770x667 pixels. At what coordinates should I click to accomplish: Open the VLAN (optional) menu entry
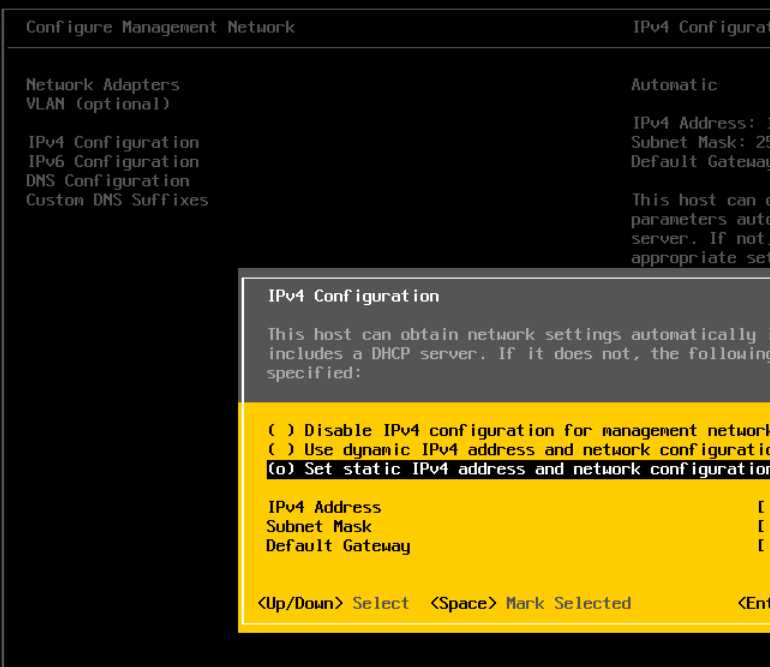click(x=98, y=104)
